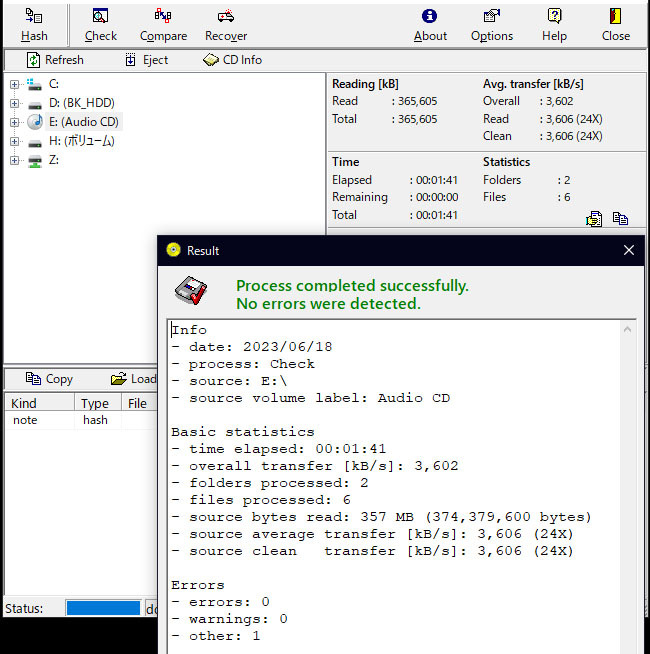Expand the C: drive node
The image size is (650, 654).
pyautogui.click(x=14, y=84)
